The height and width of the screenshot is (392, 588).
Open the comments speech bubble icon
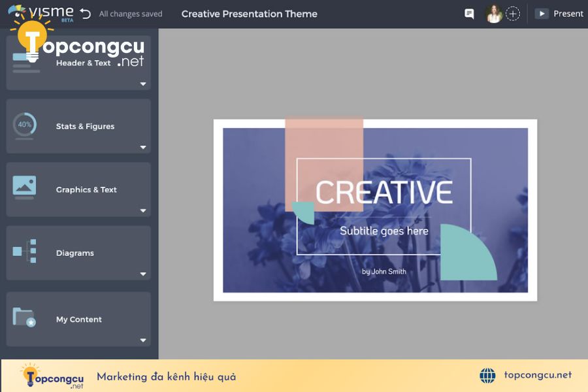469,14
